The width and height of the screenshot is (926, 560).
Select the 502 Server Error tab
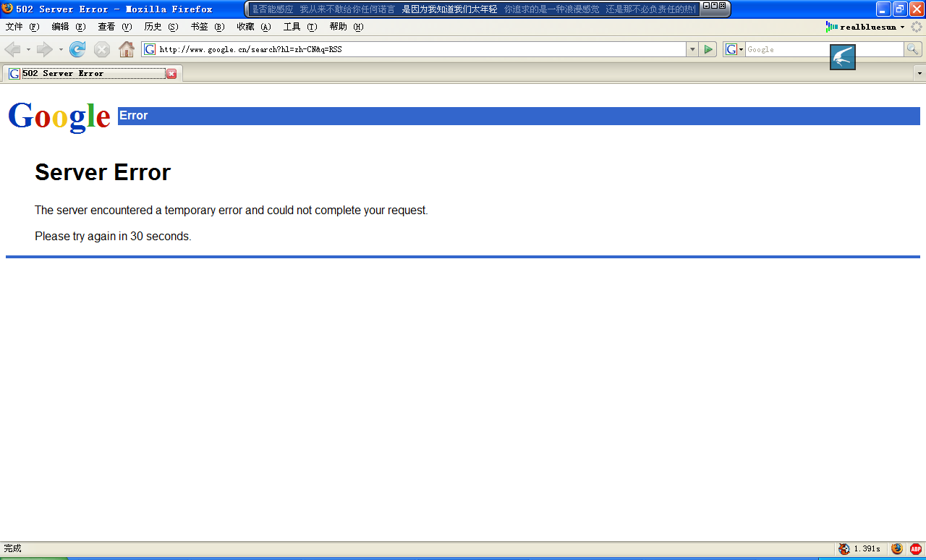(x=92, y=73)
